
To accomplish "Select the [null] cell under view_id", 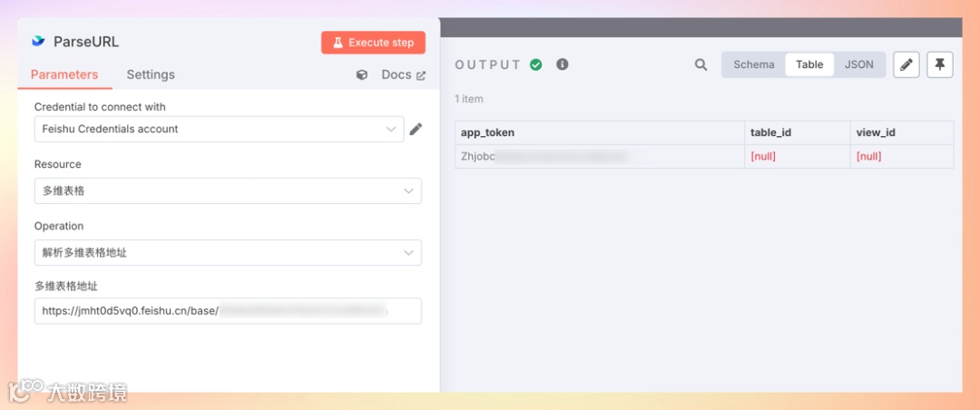I will [x=902, y=156].
